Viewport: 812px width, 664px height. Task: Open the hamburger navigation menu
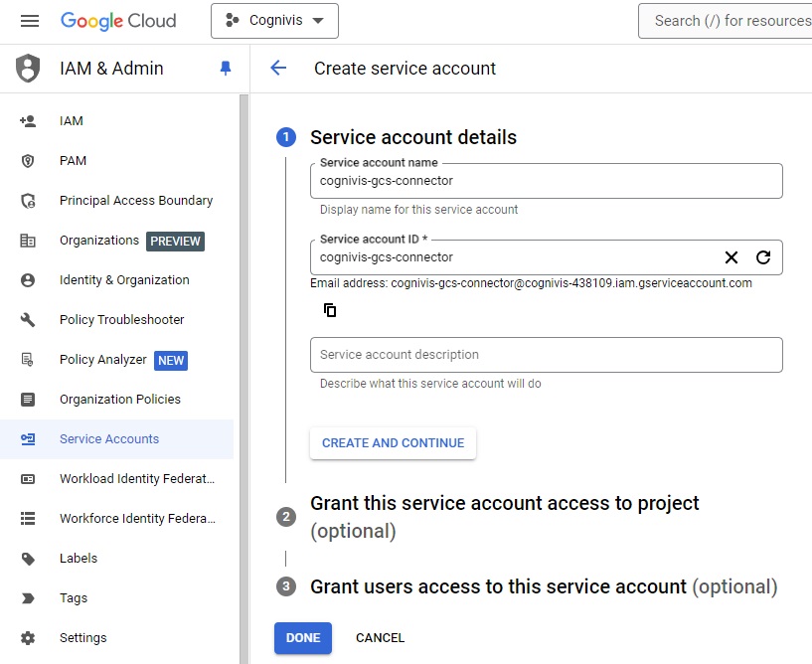pos(30,21)
